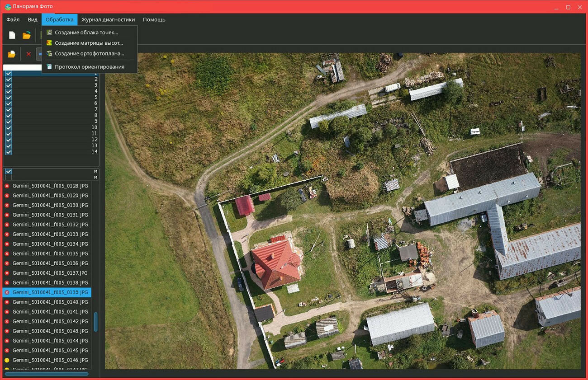Click the red error icon beside Gemini_5010041_f005_0128.JPG
Screen dimensions: 588x380
[7, 186]
